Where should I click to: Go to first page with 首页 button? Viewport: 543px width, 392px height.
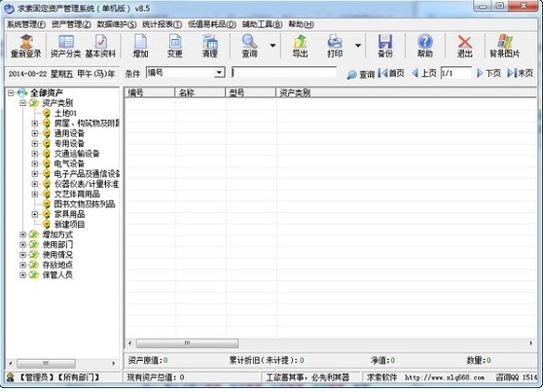[391, 73]
